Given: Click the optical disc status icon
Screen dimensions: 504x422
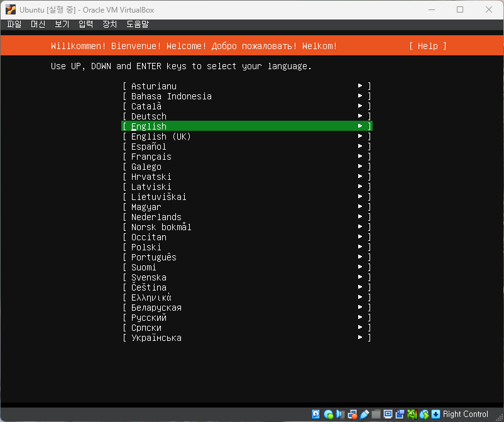Looking at the screenshot, I should [x=328, y=414].
